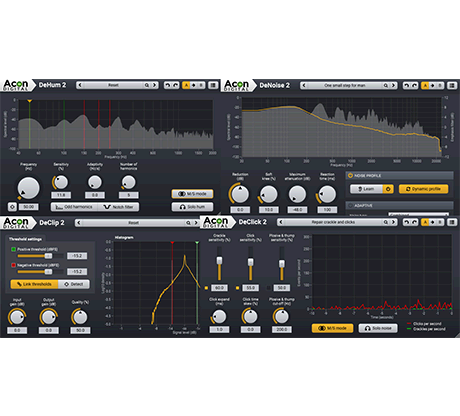This screenshot has height=416, width=460.
Task: Select A setting in DeNoise 2
Action: pos(425,86)
